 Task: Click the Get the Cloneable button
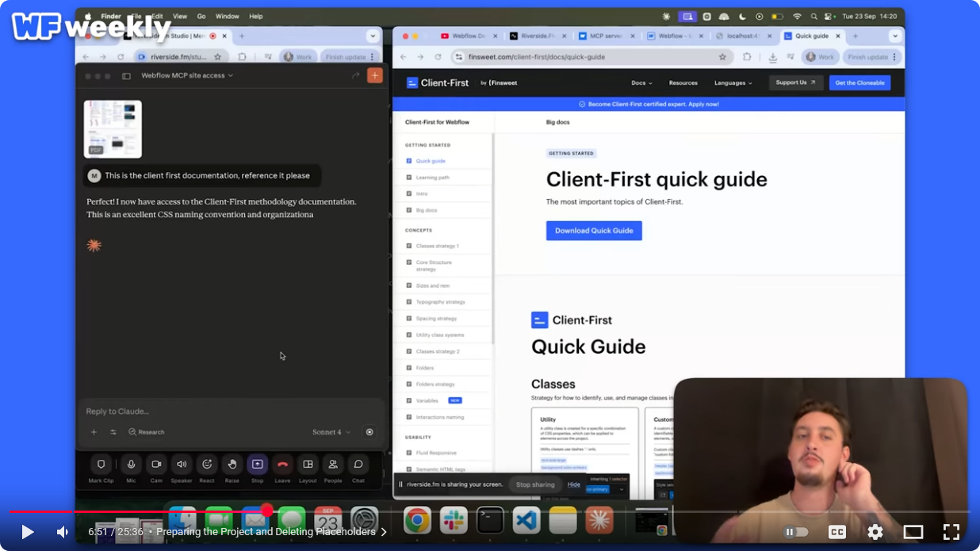click(859, 82)
